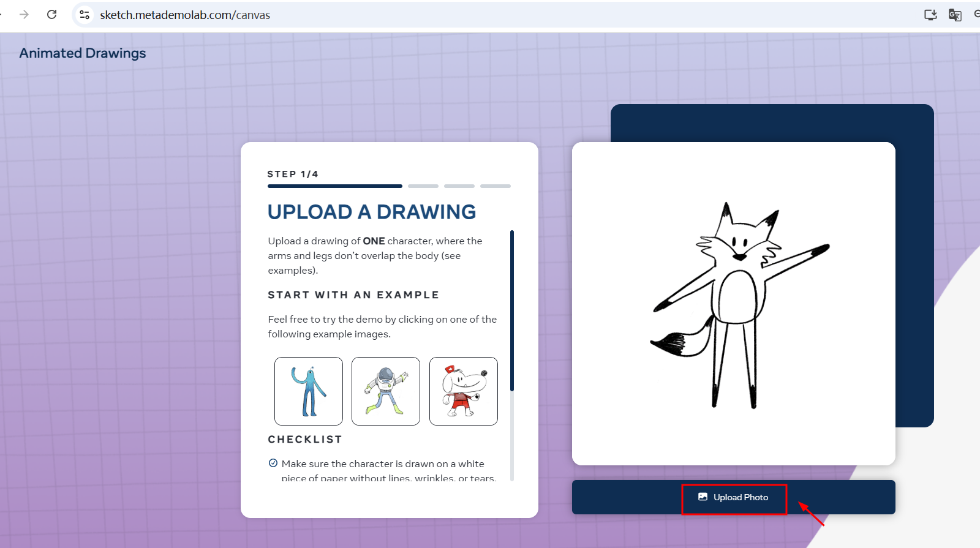Click the fox drawing preview image
The width and height of the screenshot is (980, 548).
coord(734,304)
